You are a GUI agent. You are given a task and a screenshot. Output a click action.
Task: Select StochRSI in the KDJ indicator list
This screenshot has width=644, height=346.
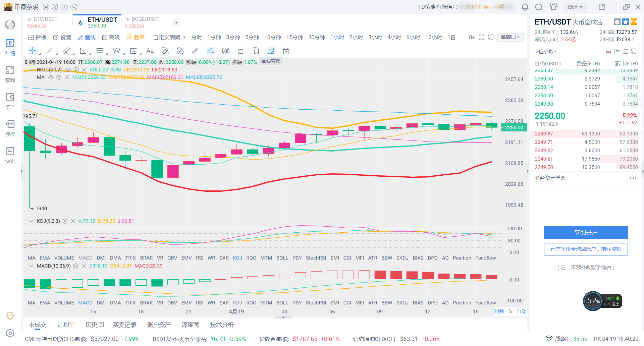316,258
